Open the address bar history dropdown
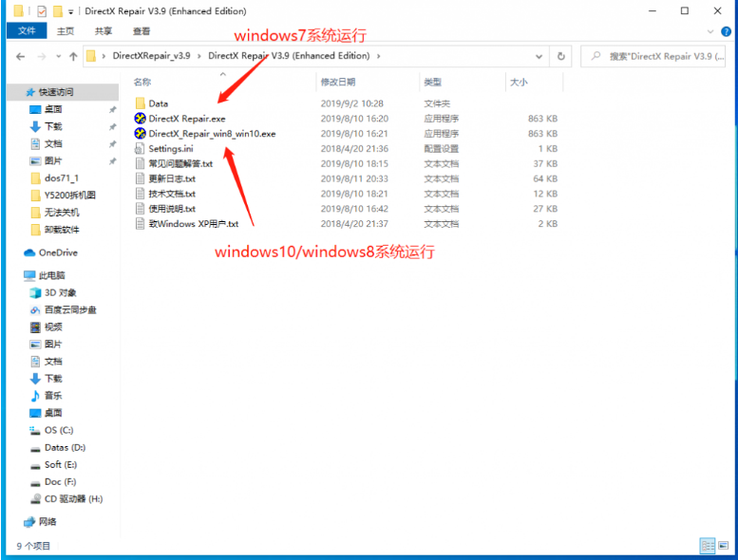 tap(539, 56)
